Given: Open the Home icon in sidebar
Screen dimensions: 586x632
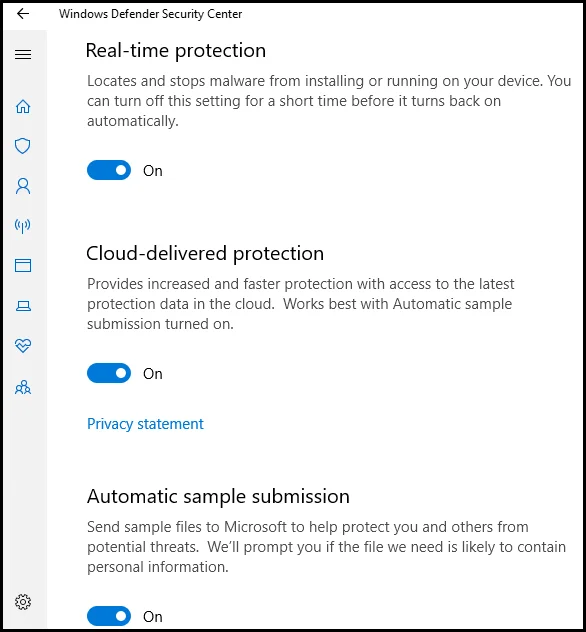Looking at the screenshot, I should point(23,106).
